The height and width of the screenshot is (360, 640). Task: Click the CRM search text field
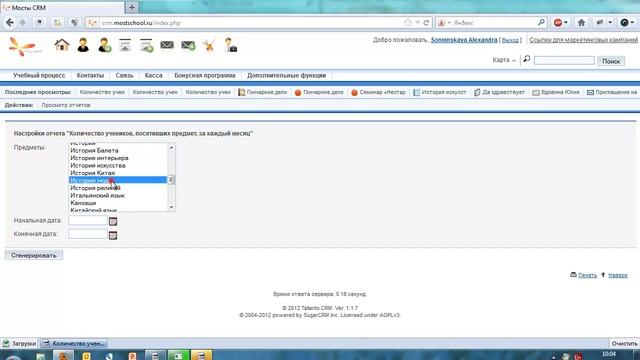click(x=564, y=60)
